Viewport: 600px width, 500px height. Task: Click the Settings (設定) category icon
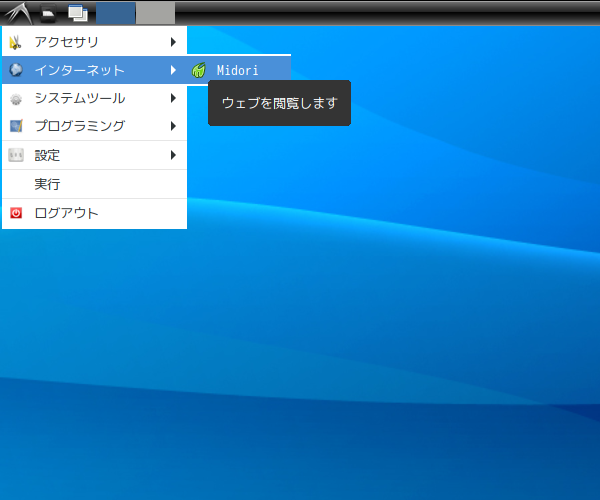coord(16,155)
